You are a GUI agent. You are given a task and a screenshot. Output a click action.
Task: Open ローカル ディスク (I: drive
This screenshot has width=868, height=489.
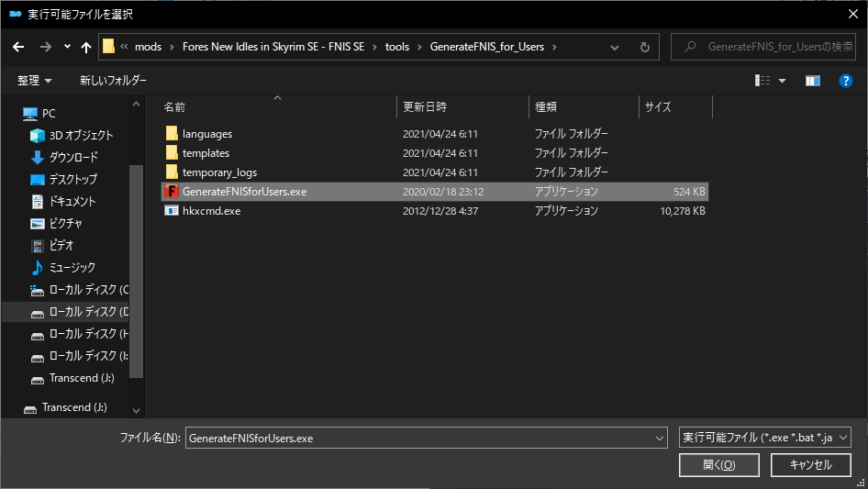pyautogui.click(x=89, y=356)
